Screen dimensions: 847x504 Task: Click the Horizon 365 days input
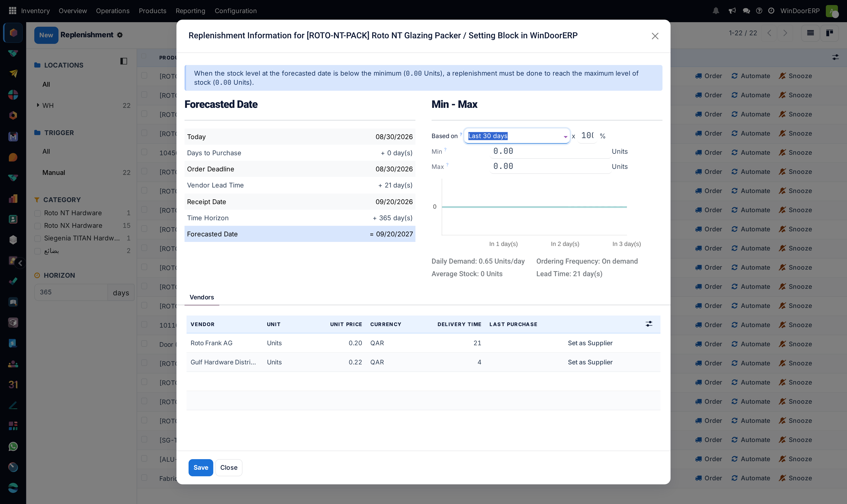tap(71, 292)
